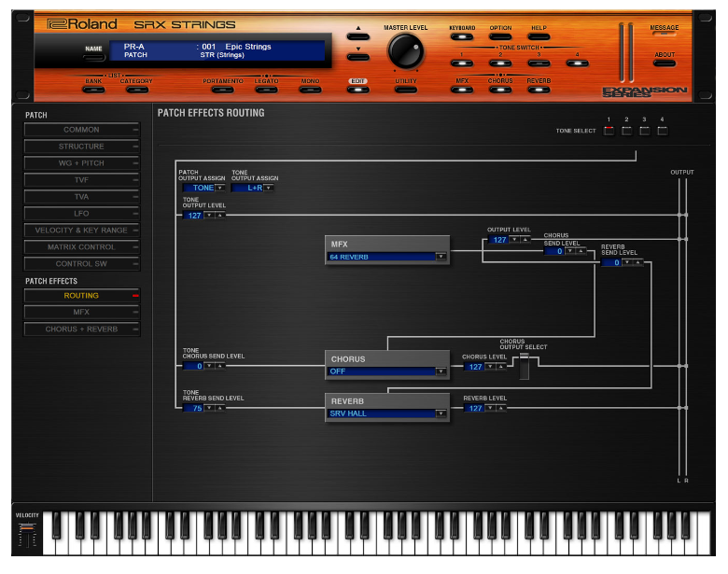This screenshot has width=728, height=574.
Task: Select Tone 1 in Tone Select
Action: click(x=609, y=131)
